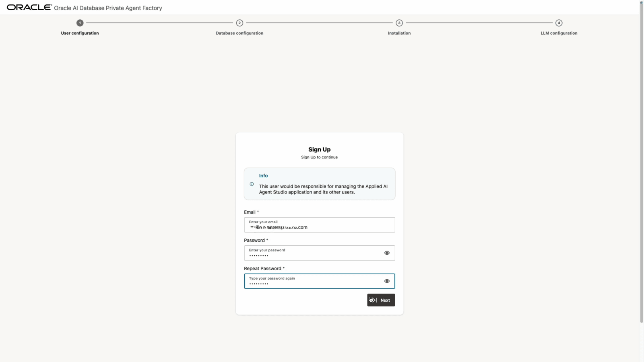The width and height of the screenshot is (644, 362).
Task: Click step 2 Database configuration circle
Action: 239,23
